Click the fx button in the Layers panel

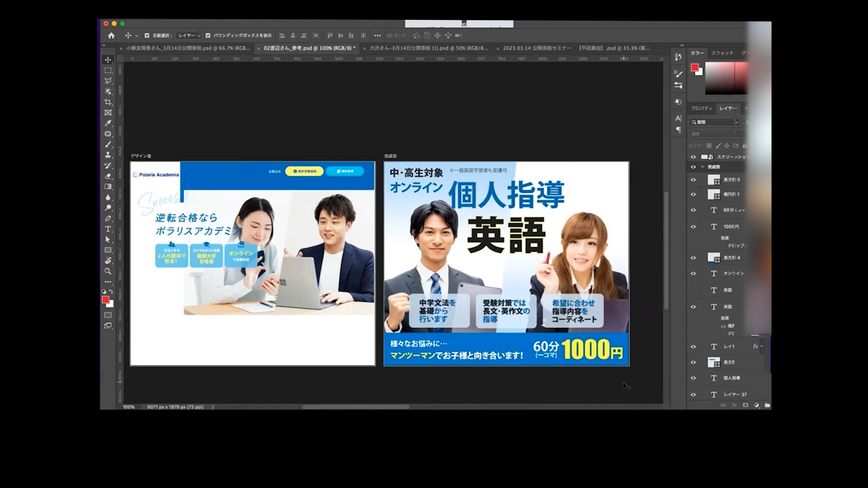(734, 405)
